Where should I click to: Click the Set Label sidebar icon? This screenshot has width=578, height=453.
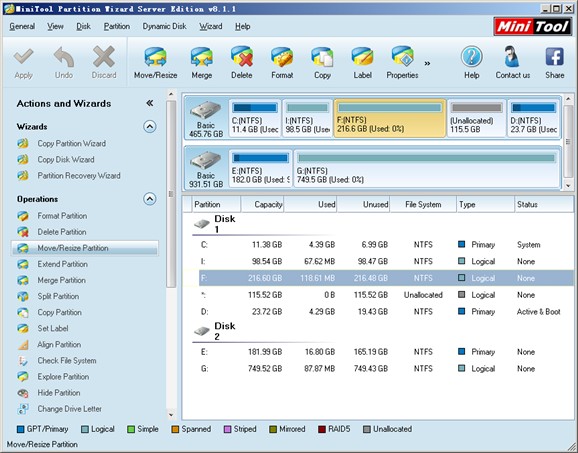(x=23, y=328)
